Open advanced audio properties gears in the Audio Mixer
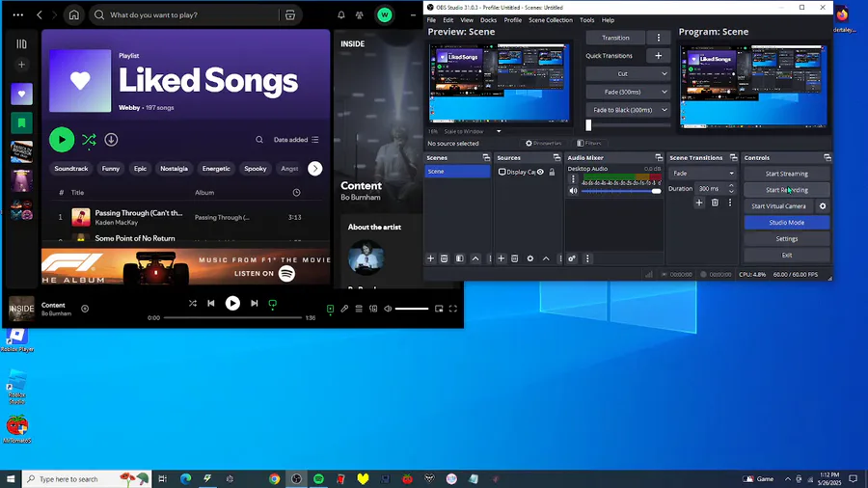Viewport: 868px width, 488px height. (572, 258)
